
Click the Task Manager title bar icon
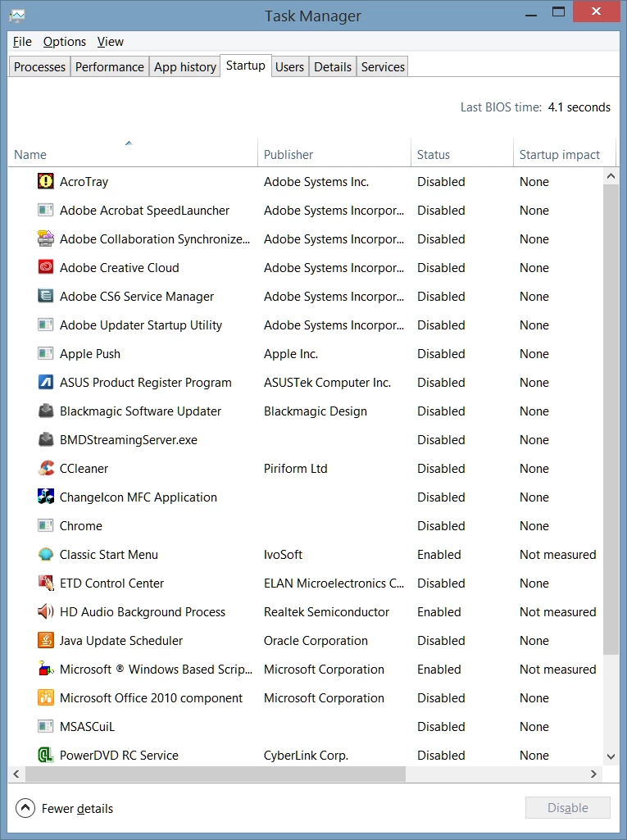(17, 16)
